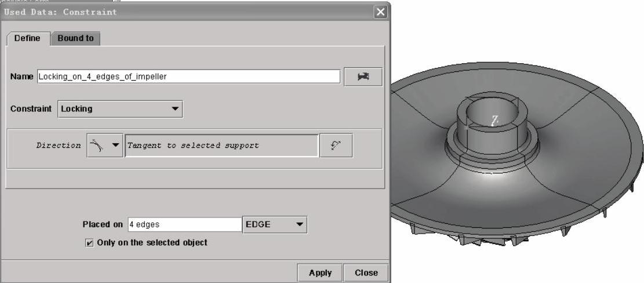Open the Direction dropdown arrow
The image size is (644, 283).
pyautogui.click(x=114, y=146)
